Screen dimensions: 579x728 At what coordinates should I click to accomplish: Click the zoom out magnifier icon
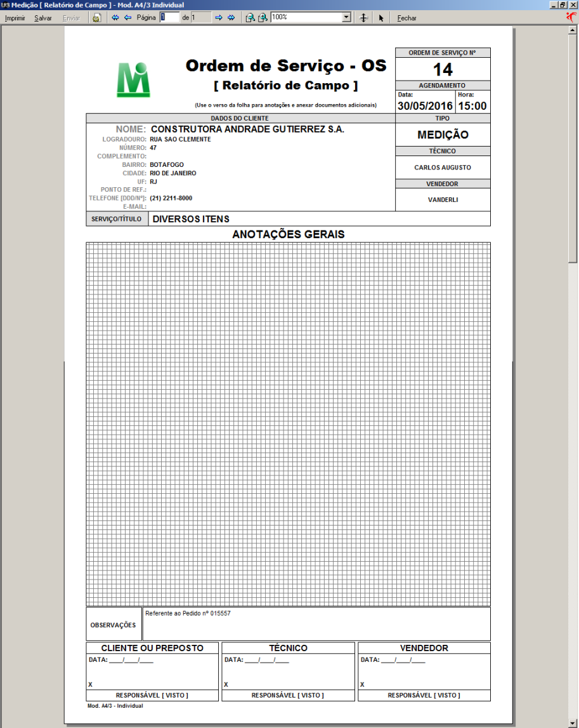coord(250,18)
